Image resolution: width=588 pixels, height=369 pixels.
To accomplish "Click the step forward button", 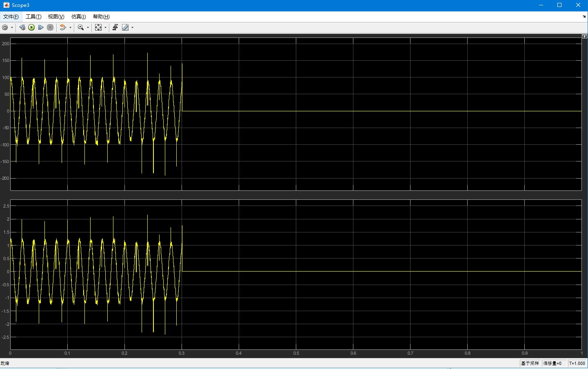I will pyautogui.click(x=41, y=27).
